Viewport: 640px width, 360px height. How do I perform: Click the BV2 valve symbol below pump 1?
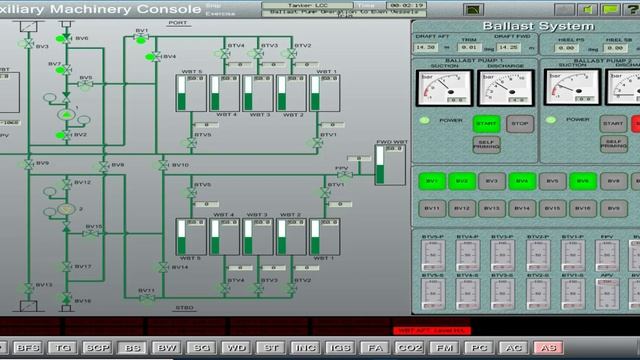66,135
